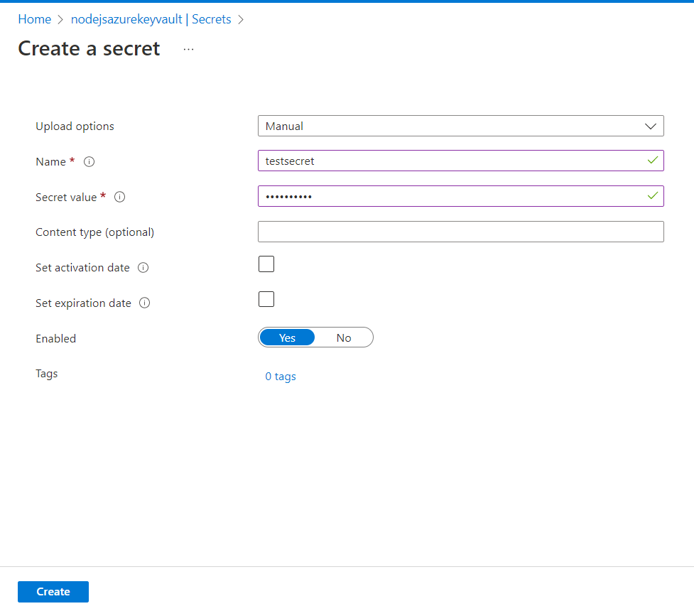
Task: Click the Content type input field
Action: point(460,232)
